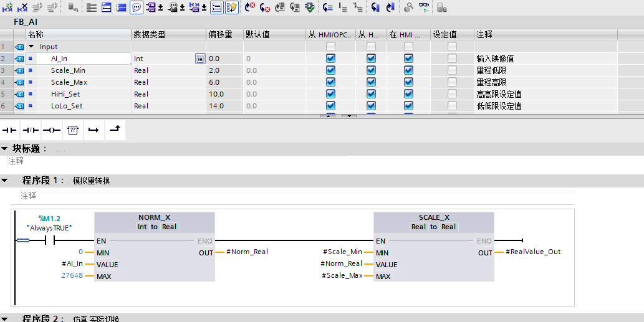Click the open branch icon

tap(94, 130)
